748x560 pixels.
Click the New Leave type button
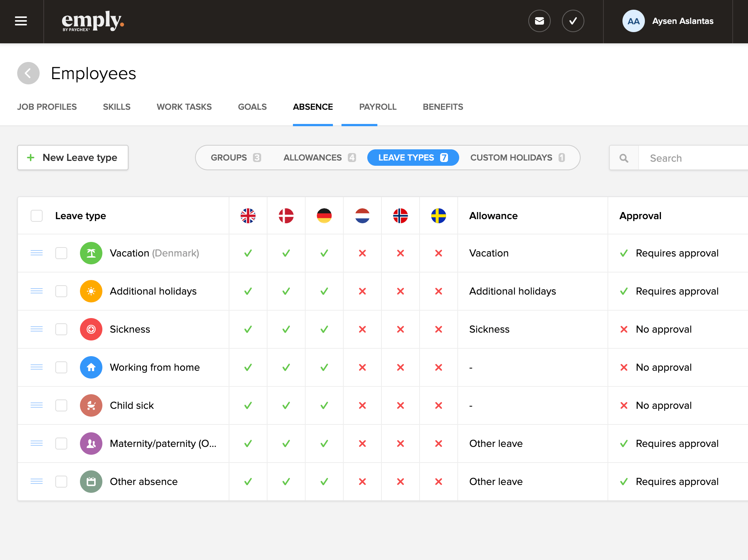[x=73, y=158]
